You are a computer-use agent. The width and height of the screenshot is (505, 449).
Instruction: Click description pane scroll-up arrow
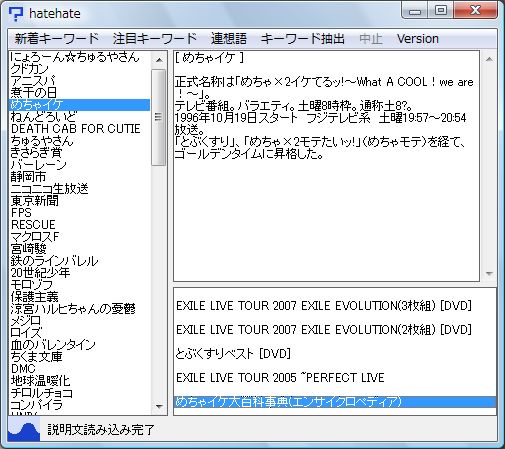(489, 60)
